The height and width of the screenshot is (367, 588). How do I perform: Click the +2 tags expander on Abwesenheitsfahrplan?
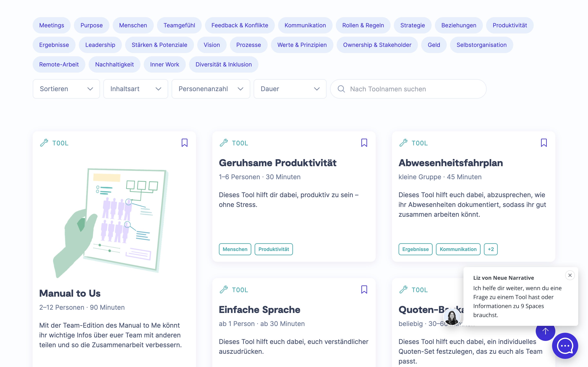pos(490,249)
